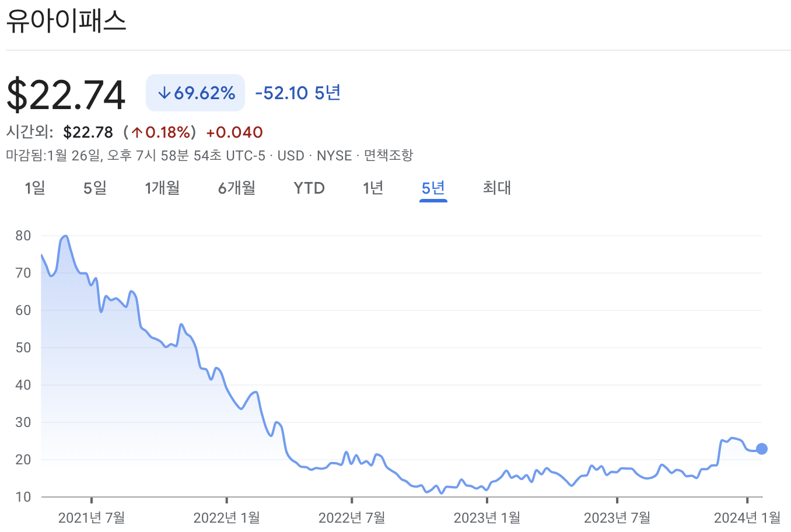Switch to the 1일 time range tab
The image size is (791, 532).
point(34,188)
